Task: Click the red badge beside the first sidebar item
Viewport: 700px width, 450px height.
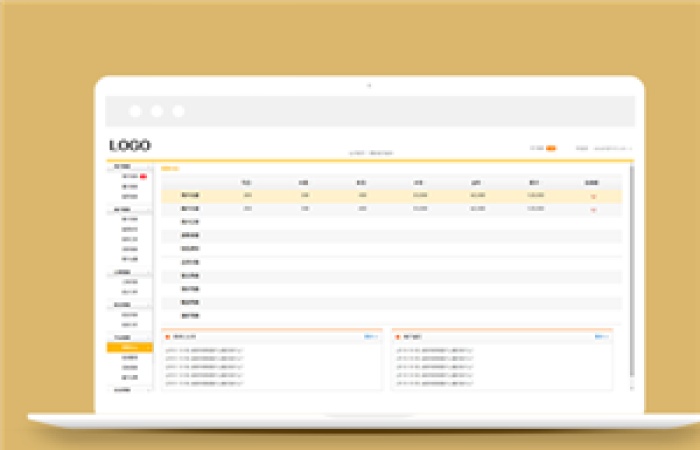Action: [143, 177]
